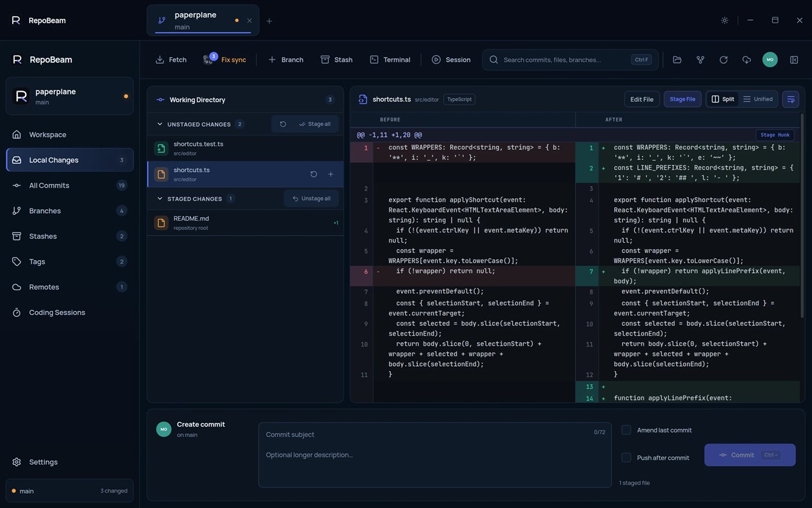Viewport: 812px width, 508px height.
Task: Select shortcuts.test.ts file
Action: 245,148
